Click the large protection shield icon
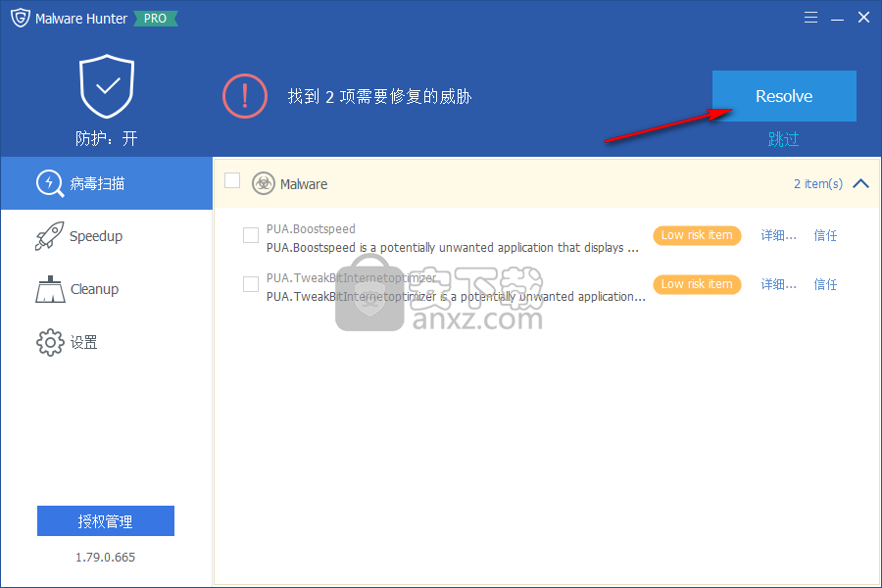This screenshot has height=588, width=882. 107,86
